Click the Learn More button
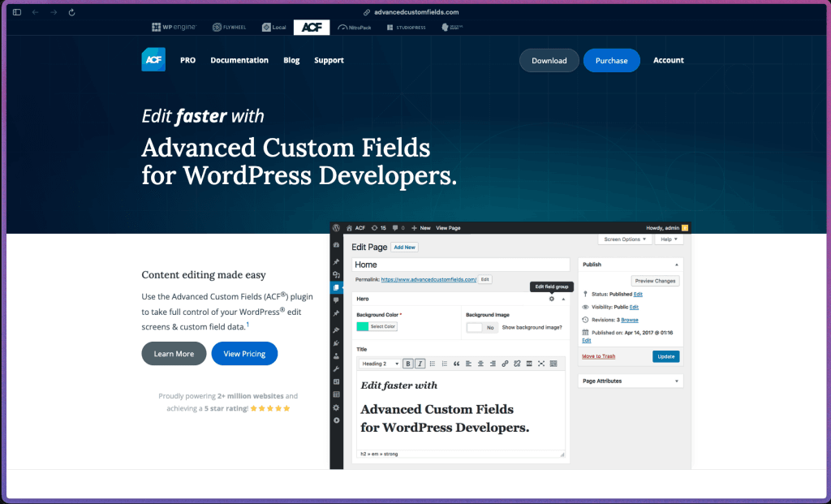831x504 pixels. coord(174,354)
